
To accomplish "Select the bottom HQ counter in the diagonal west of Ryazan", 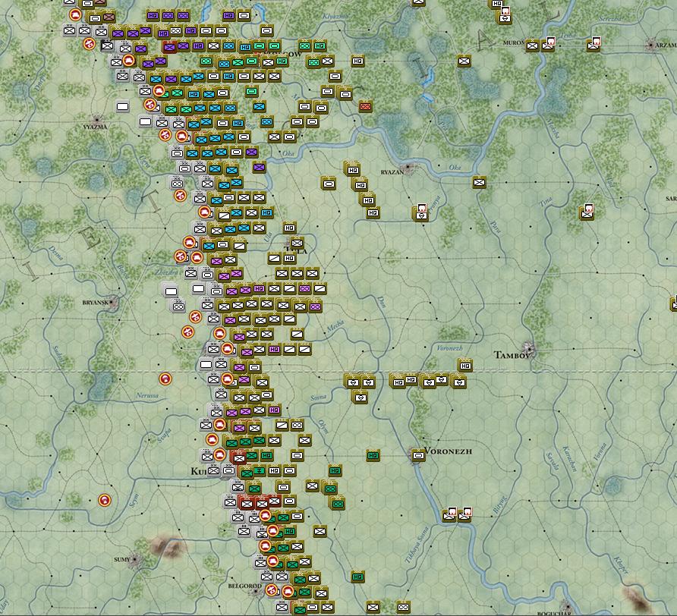I will [373, 213].
